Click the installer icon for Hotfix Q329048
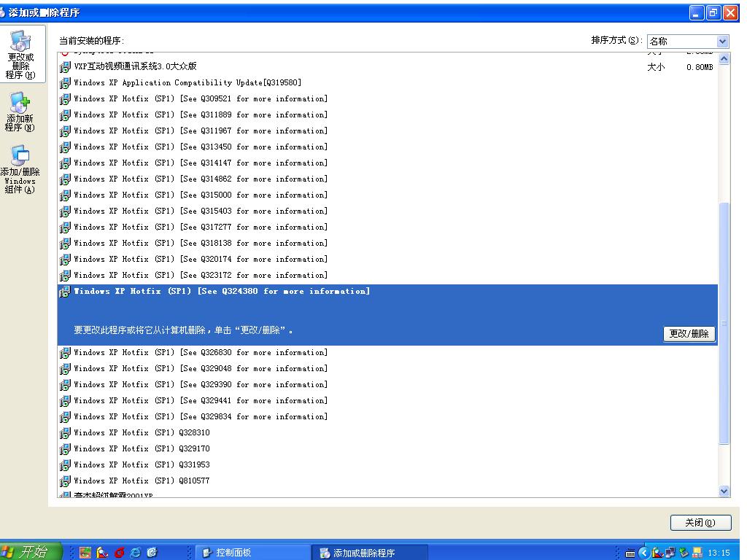Viewport: 747px width, 560px height. click(x=65, y=369)
